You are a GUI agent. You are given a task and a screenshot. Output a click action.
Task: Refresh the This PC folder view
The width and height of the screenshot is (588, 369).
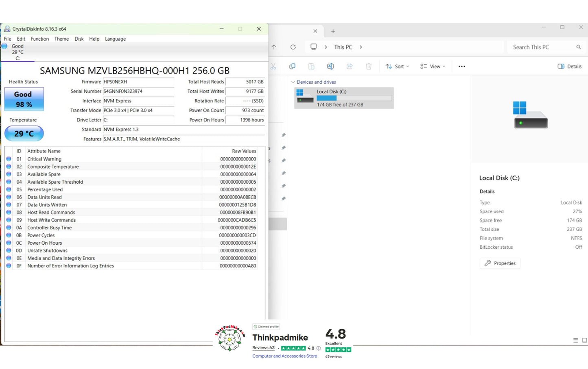point(293,47)
